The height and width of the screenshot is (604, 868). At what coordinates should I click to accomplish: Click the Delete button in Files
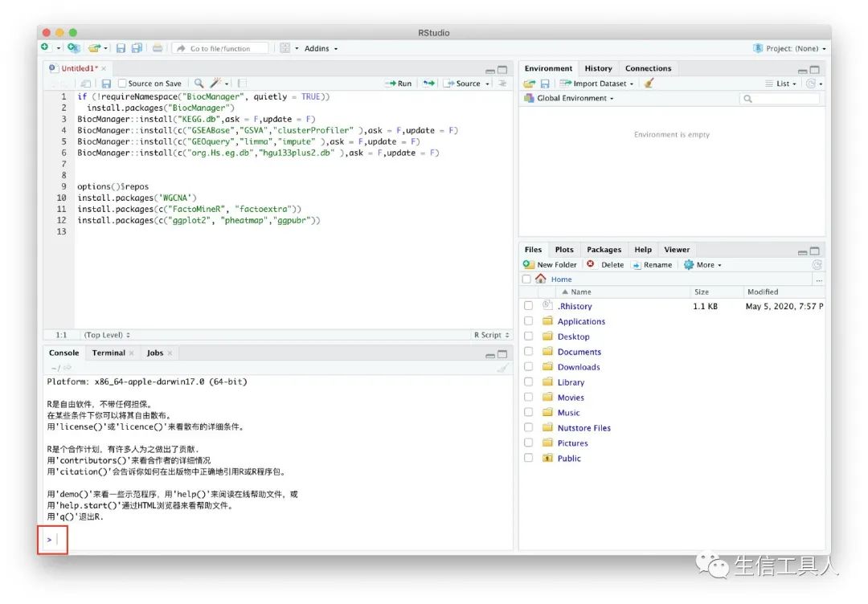tap(605, 265)
